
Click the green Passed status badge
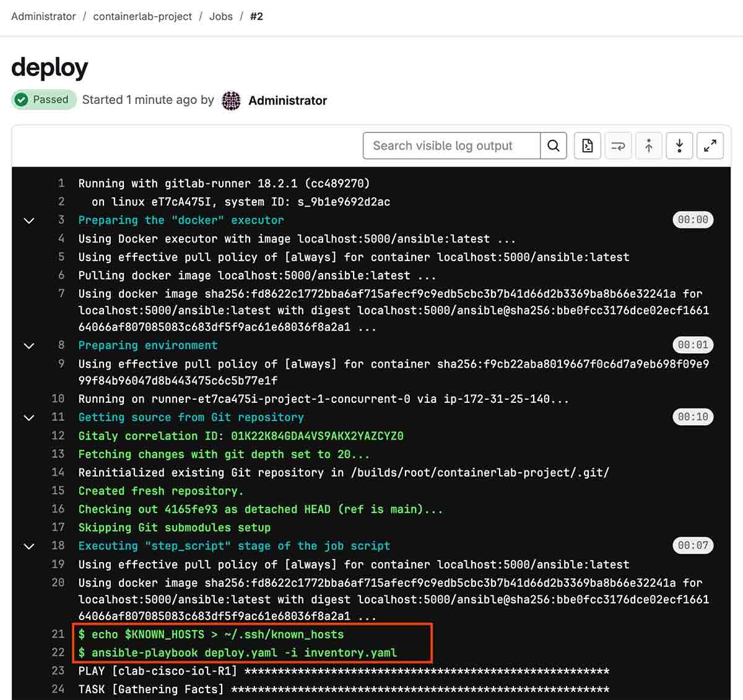(x=43, y=99)
